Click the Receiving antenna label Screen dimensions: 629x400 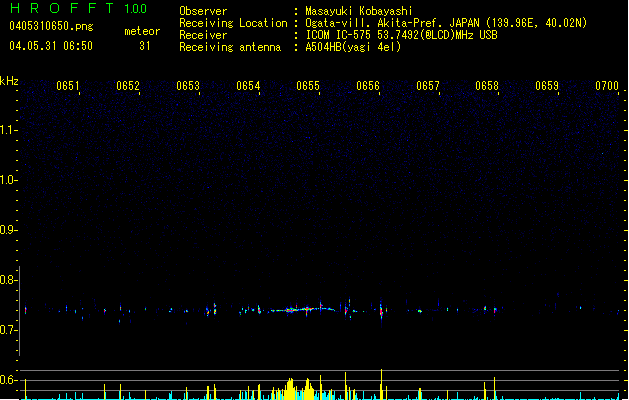point(230,47)
